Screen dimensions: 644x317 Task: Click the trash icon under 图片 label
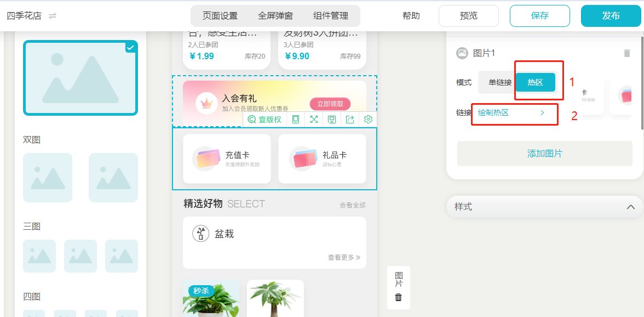pos(399,297)
